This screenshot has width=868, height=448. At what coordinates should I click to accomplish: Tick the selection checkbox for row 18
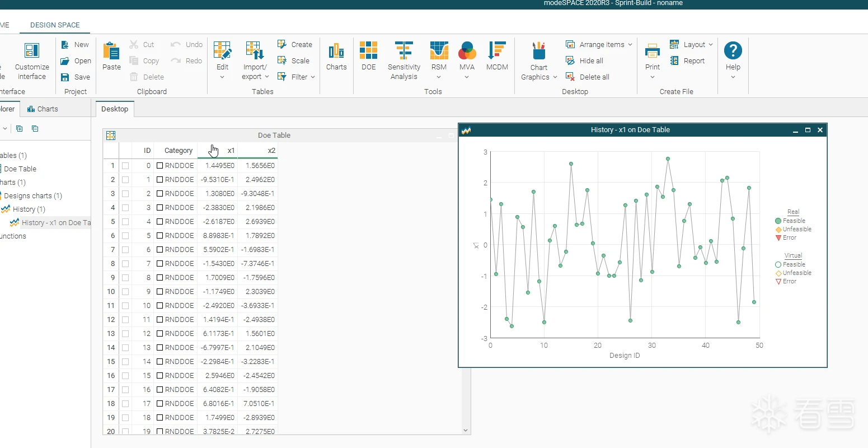coord(125,404)
